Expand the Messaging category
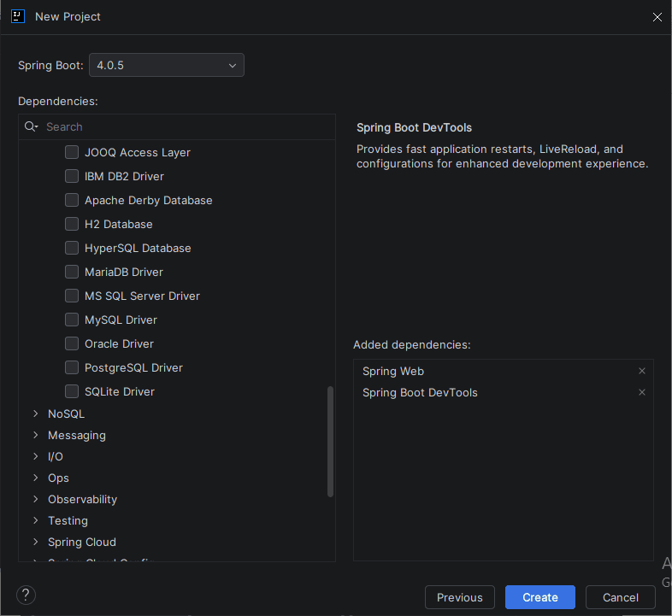672x616 pixels. 36,435
